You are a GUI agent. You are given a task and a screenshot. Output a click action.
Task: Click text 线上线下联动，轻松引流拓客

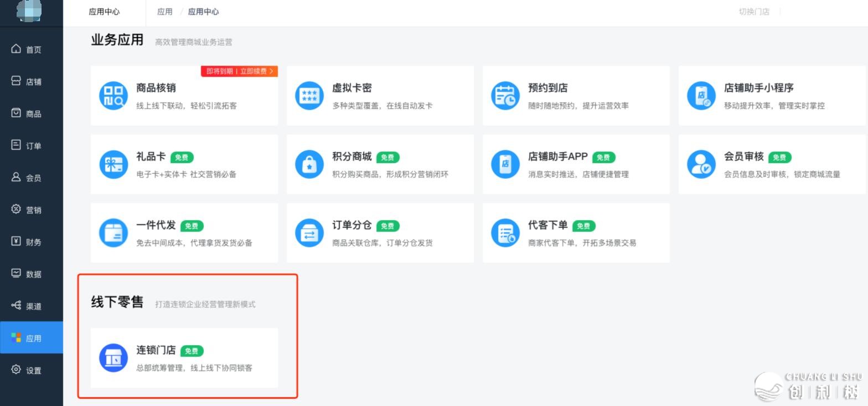click(187, 106)
